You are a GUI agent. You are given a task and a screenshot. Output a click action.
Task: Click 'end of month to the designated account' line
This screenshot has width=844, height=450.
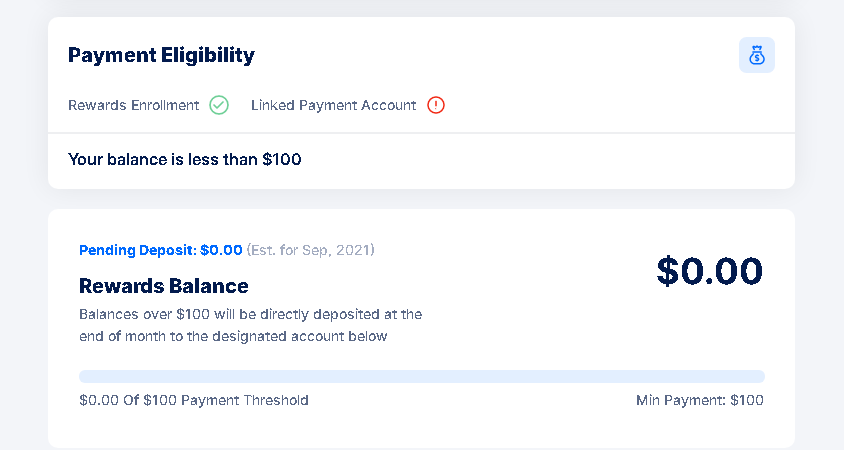(233, 336)
